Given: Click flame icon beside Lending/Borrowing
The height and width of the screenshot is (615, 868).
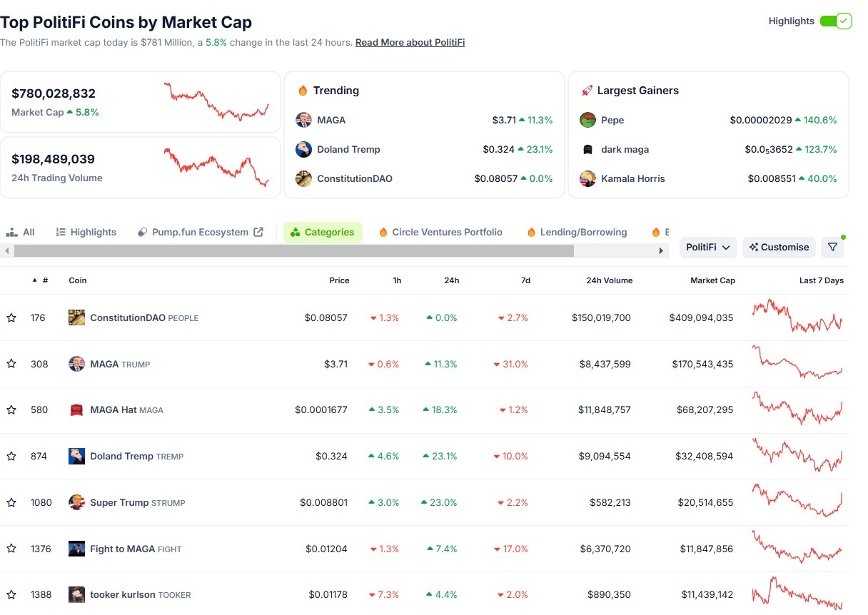Looking at the screenshot, I should (531, 232).
